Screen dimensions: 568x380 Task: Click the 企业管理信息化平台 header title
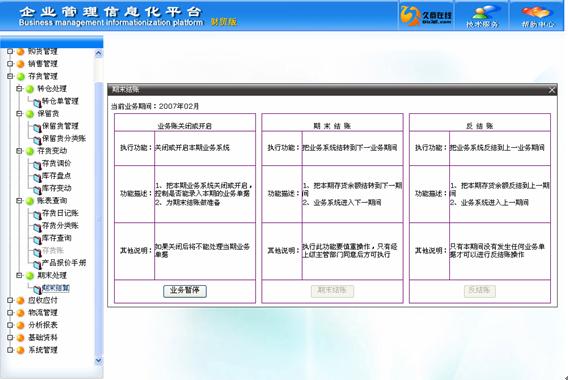[110, 12]
